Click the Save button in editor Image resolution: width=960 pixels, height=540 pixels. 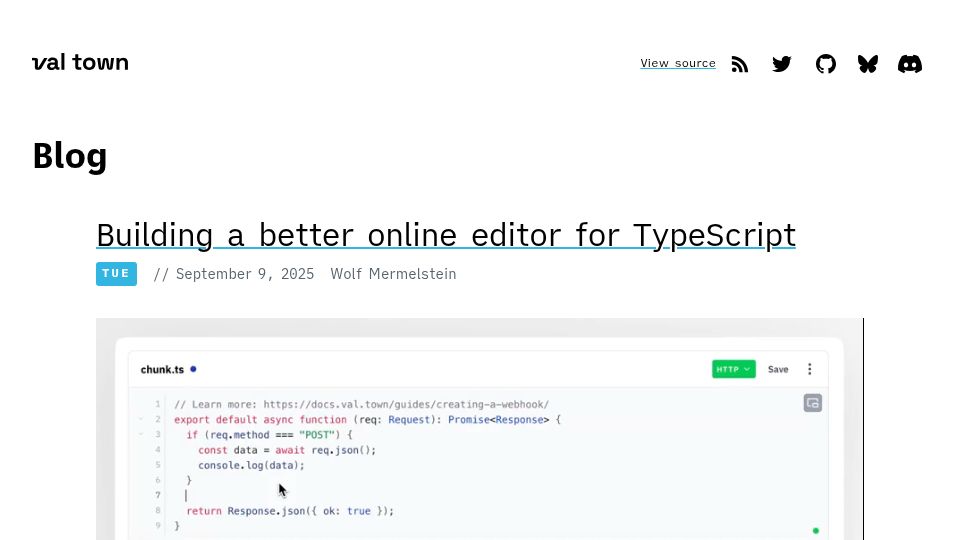click(778, 369)
